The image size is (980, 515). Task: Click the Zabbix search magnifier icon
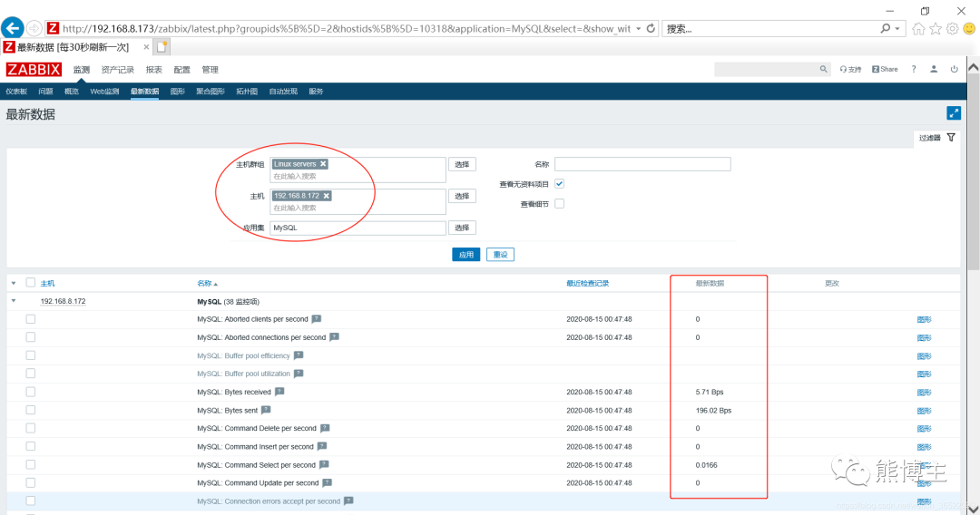click(823, 69)
